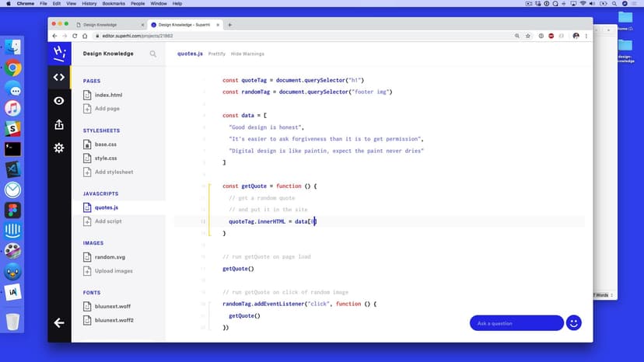This screenshot has width=644, height=362.
Task: Click the eye preview icon in sidebar
Action: (59, 100)
